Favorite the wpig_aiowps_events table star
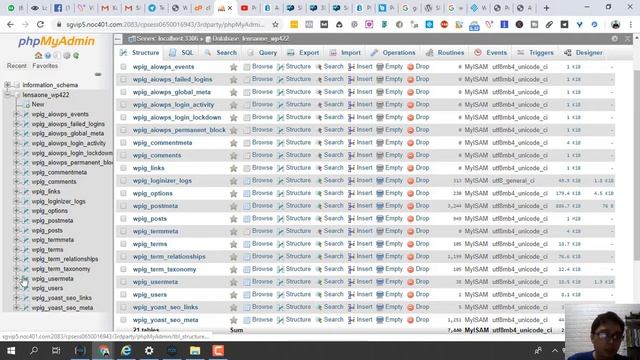Viewport: 640px width, 360px height. tap(233, 67)
